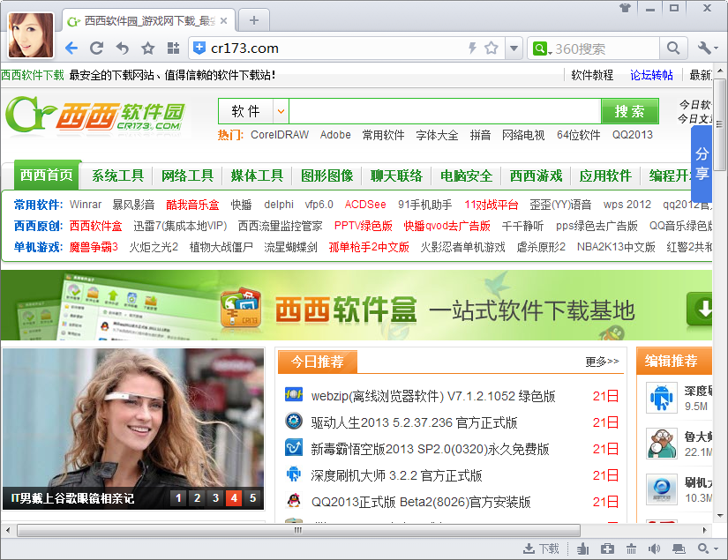
Task: Click the 驱动人生2013 gear icon
Action: click(x=294, y=421)
